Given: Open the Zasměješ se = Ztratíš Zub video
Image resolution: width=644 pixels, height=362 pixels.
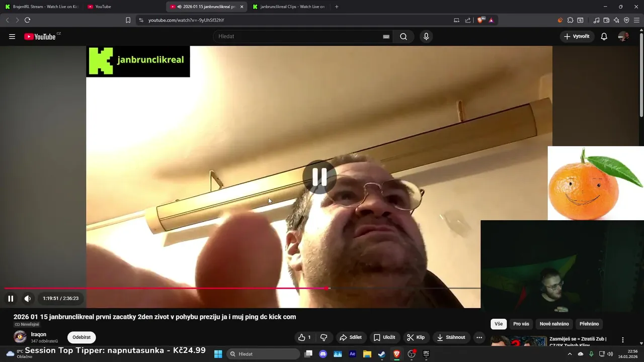Looking at the screenshot, I should point(578,342).
